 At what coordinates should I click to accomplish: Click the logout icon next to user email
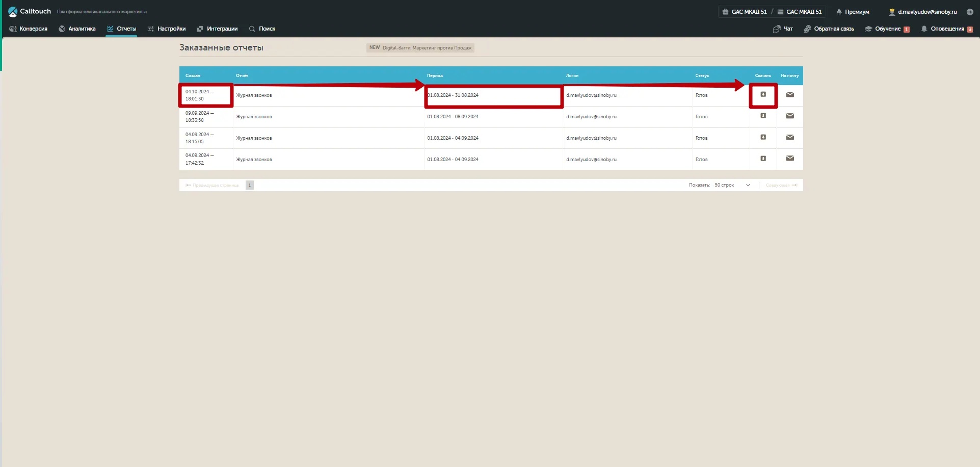point(970,12)
